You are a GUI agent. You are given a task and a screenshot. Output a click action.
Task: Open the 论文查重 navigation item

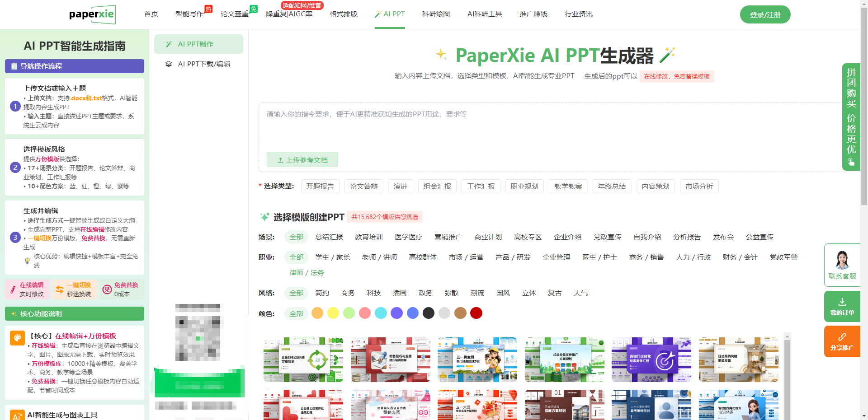pyautogui.click(x=235, y=14)
